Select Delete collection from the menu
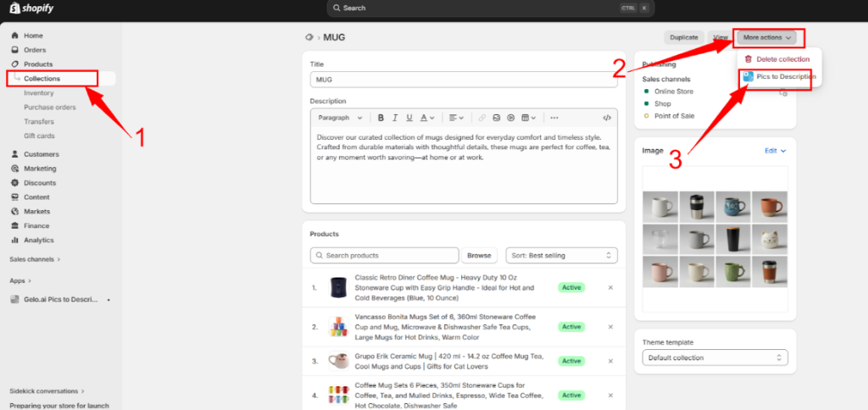The image size is (868, 410). (x=782, y=59)
